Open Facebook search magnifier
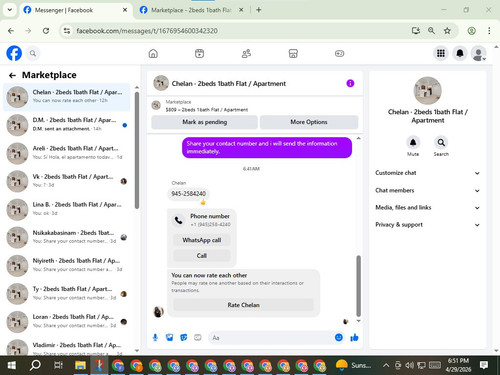The height and width of the screenshot is (375, 500). pyautogui.click(x=33, y=53)
